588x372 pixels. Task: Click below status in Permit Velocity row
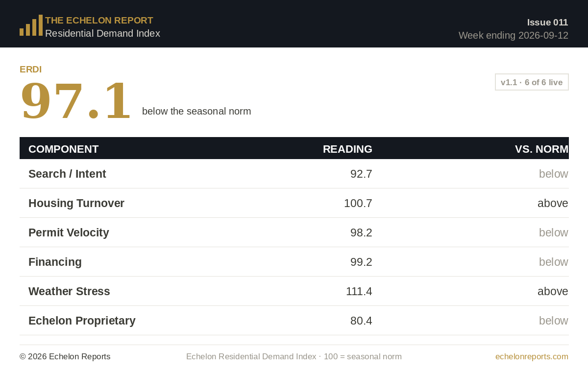tap(554, 232)
